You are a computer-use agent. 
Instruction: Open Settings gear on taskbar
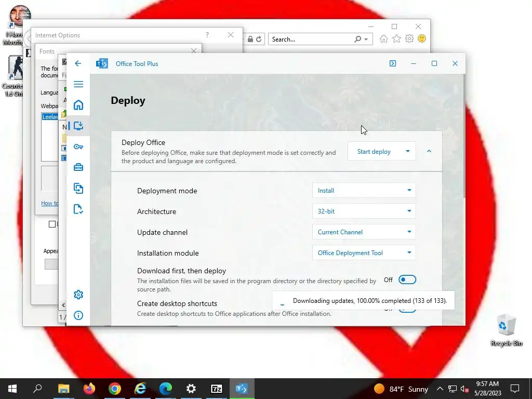point(191,389)
